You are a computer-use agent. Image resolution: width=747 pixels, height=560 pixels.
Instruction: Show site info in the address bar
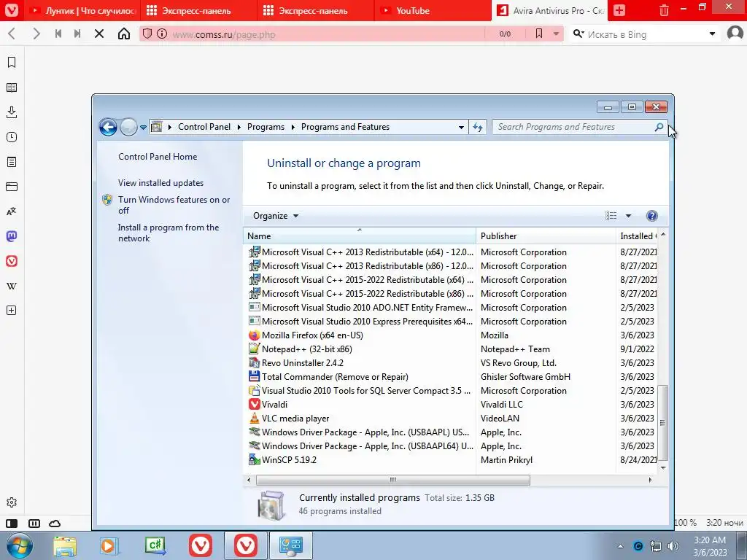162,34
